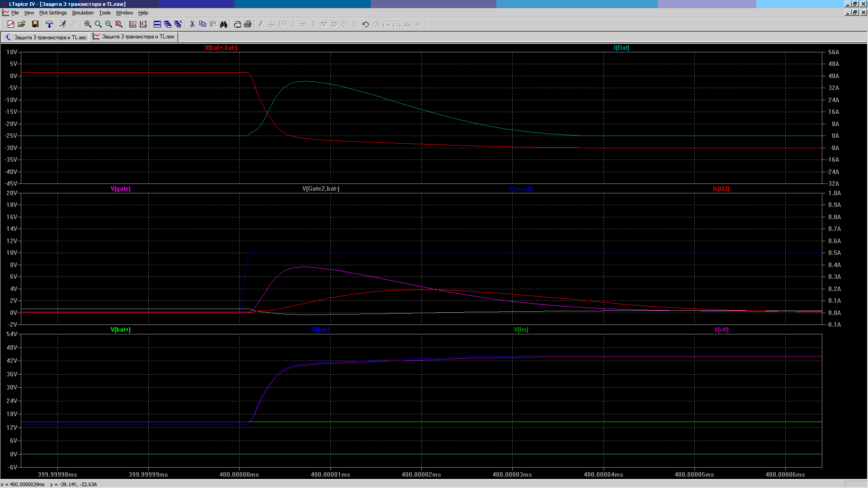Screen dimensions: 868x488
Task: Open the File menu
Action: pyautogui.click(x=15, y=13)
